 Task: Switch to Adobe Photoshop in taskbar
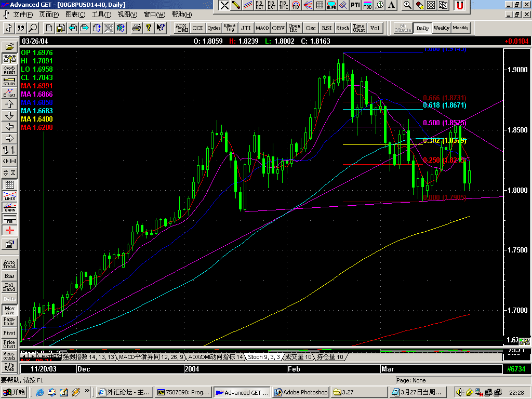click(x=301, y=392)
